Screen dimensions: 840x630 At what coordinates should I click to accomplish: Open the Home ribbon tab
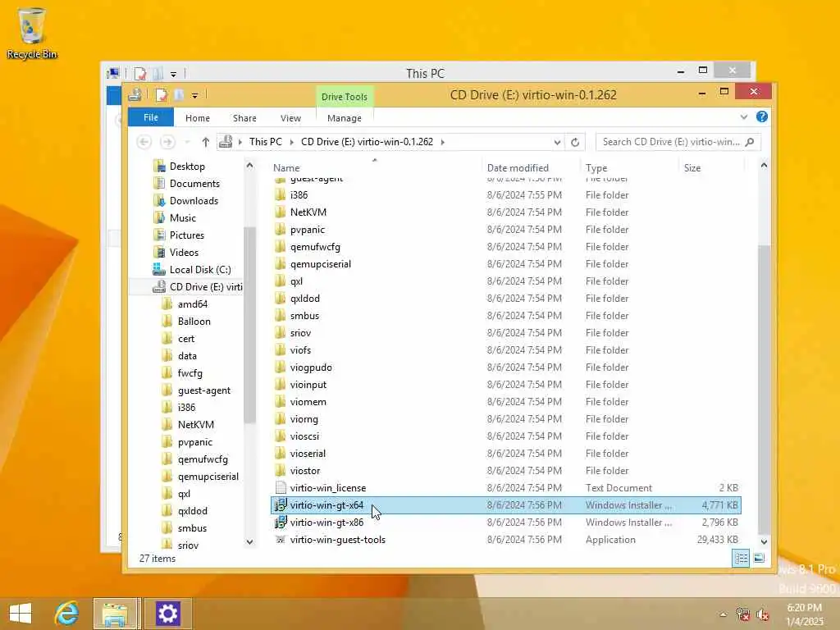198,118
